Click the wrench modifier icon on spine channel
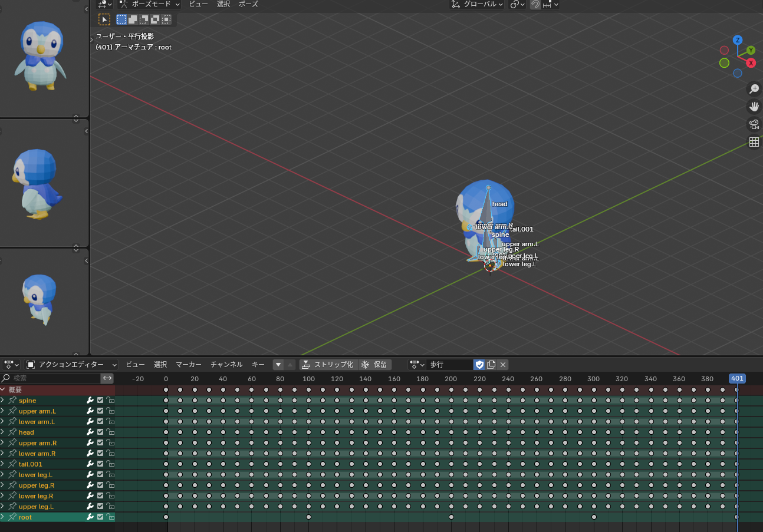 pyautogui.click(x=90, y=401)
